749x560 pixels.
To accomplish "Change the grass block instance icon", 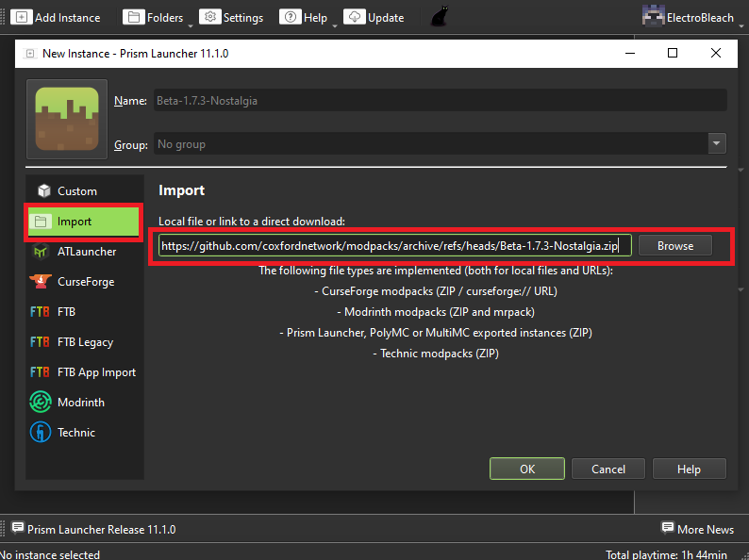I will tap(67, 119).
